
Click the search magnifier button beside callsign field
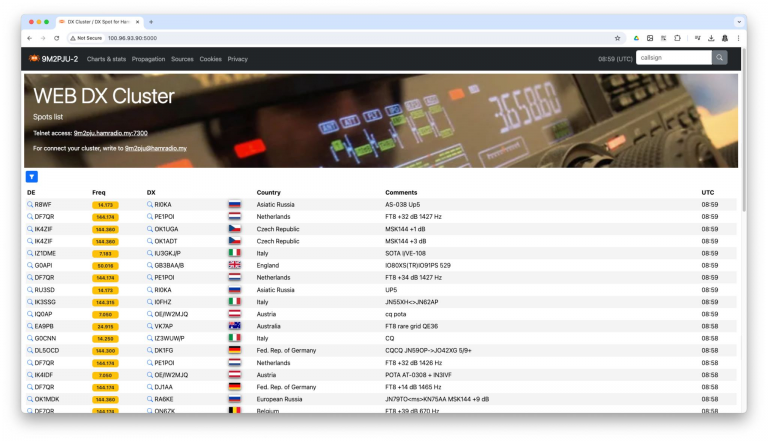(720, 58)
